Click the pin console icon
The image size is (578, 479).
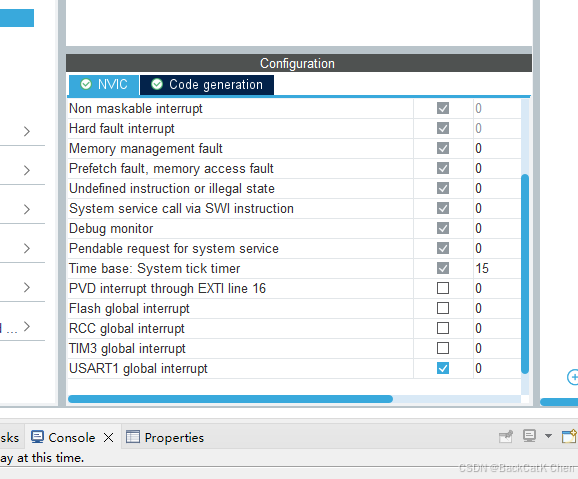click(x=506, y=437)
